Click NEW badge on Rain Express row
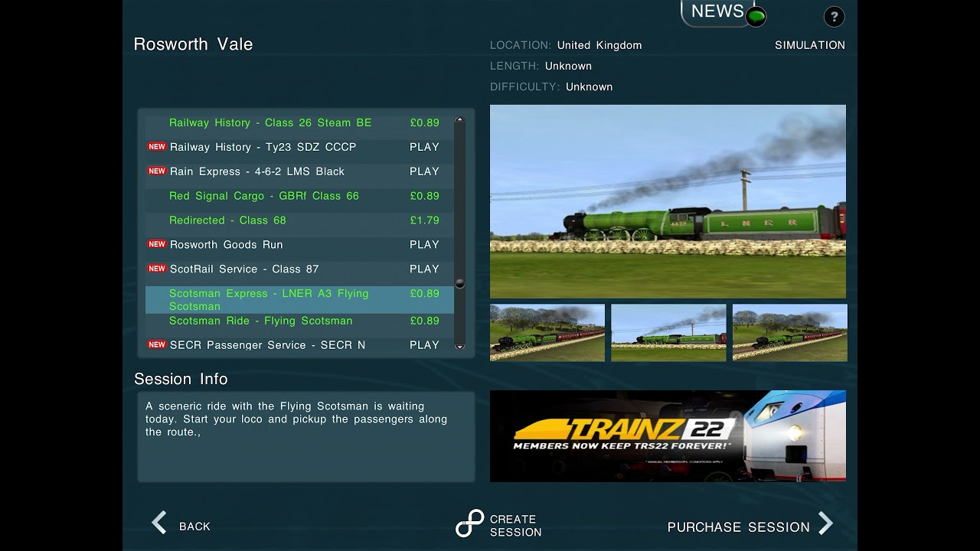The width and height of the screenshot is (980, 551). coord(157,171)
